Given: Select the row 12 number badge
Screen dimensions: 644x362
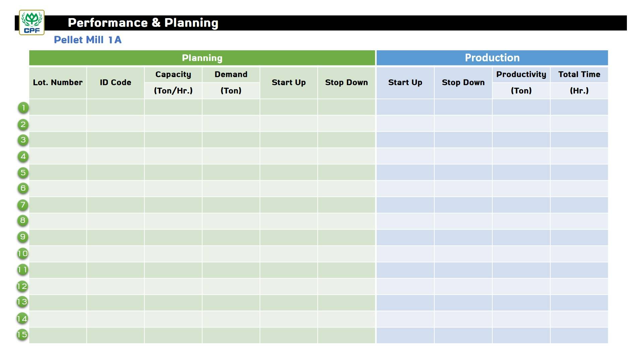Looking at the screenshot, I should (22, 286).
